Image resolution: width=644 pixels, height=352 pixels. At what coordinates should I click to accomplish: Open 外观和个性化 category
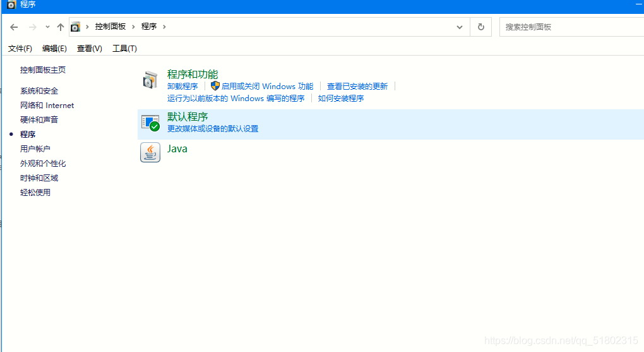[x=43, y=164]
